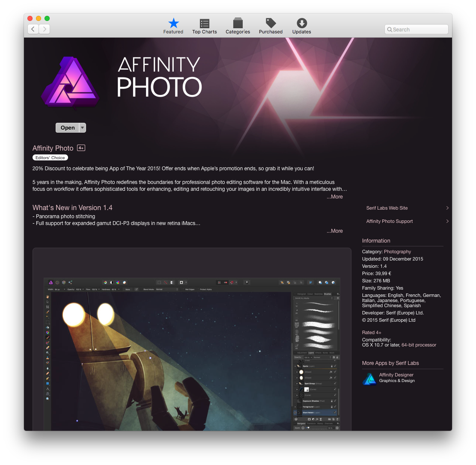476x465 pixels.
Task: Click the Photography category link
Action: click(x=397, y=252)
